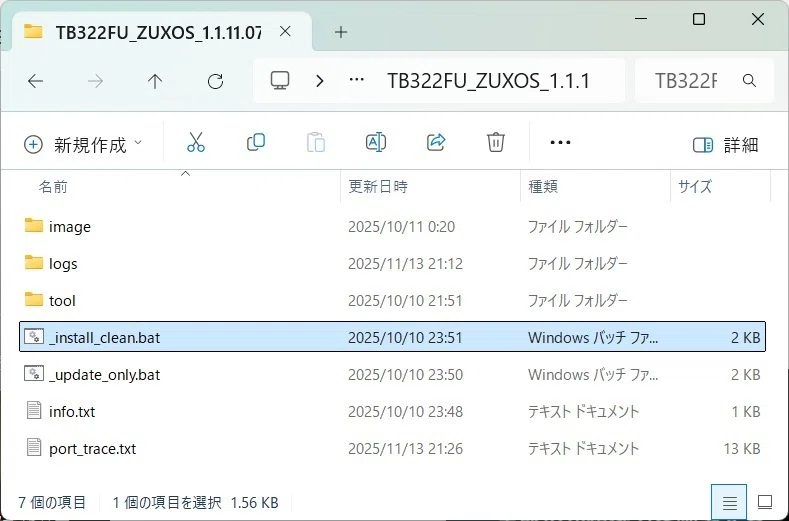
Task: Click the Share icon in toolbar
Action: 436,142
